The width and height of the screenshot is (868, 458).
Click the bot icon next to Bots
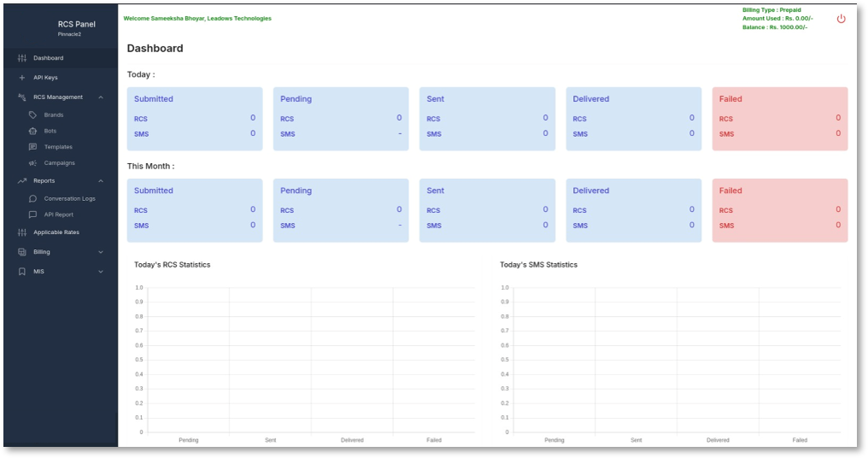coord(32,132)
